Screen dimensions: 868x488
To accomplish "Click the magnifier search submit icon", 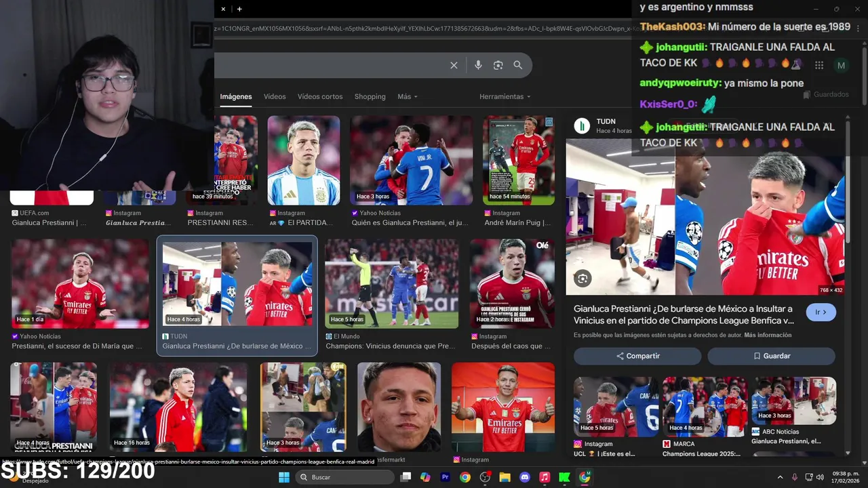I will click(518, 65).
